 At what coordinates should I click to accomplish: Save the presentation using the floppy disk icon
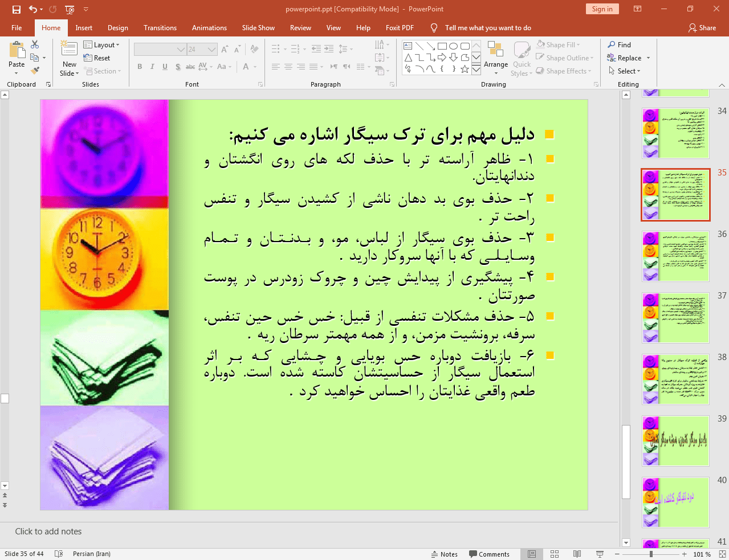[16, 9]
